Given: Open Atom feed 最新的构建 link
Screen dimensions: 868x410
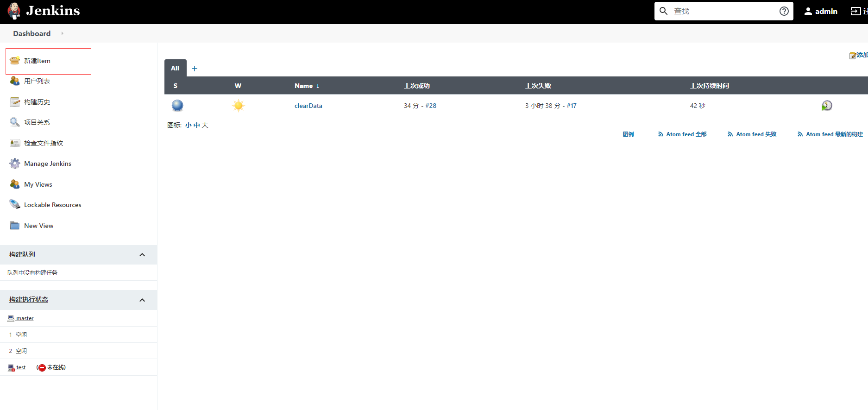Looking at the screenshot, I should click(830, 134).
